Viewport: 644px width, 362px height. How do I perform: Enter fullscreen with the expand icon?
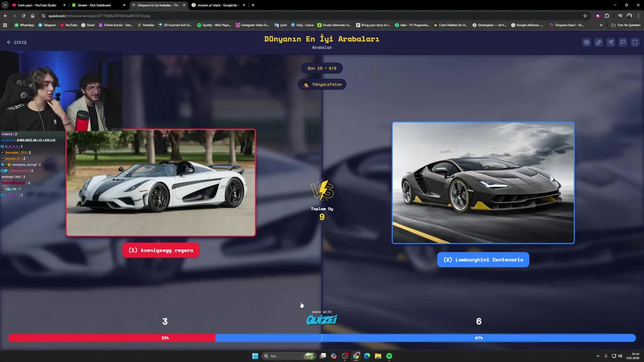[635, 42]
